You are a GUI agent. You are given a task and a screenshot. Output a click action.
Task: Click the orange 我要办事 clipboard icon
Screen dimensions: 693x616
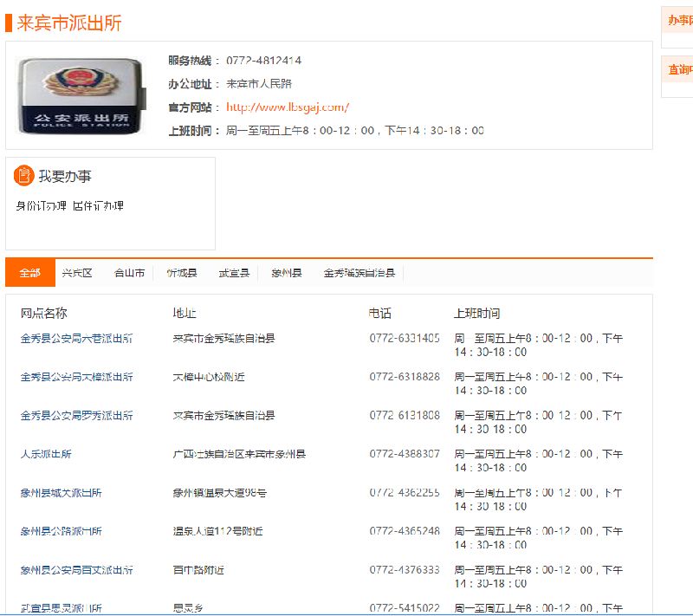pyautogui.click(x=23, y=176)
